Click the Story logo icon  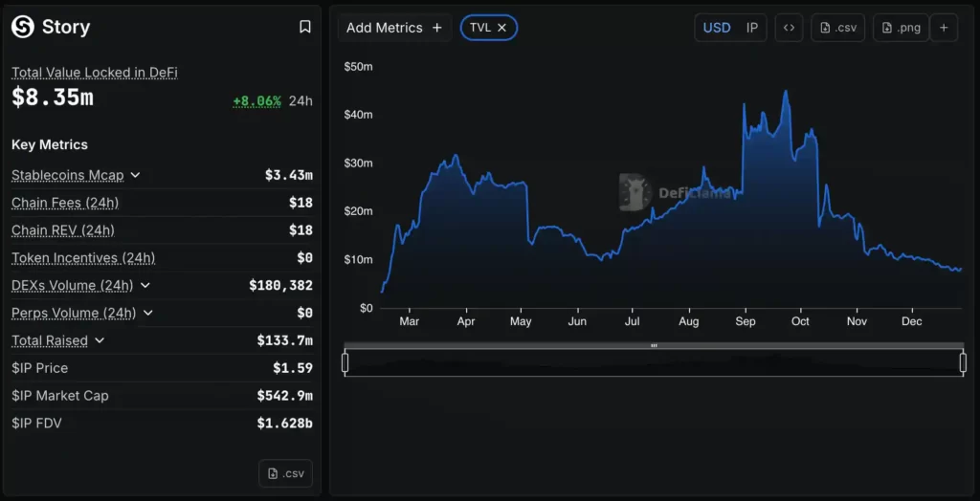pyautogui.click(x=23, y=27)
